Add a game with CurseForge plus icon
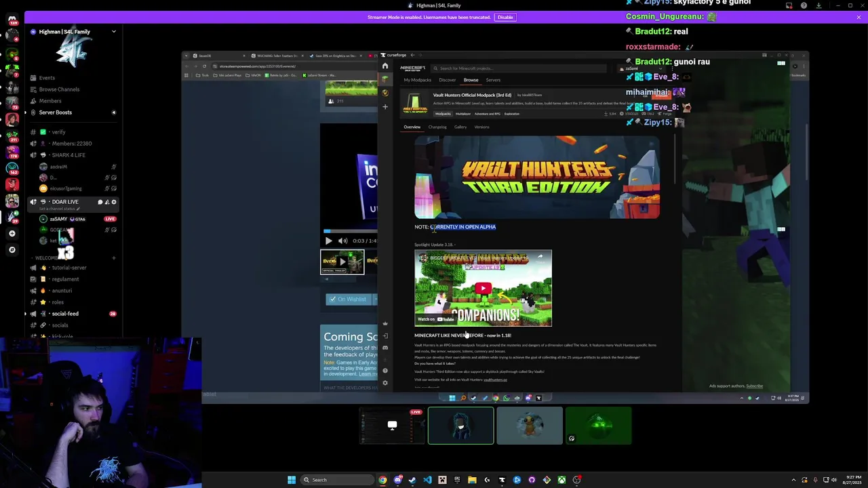 [385, 106]
